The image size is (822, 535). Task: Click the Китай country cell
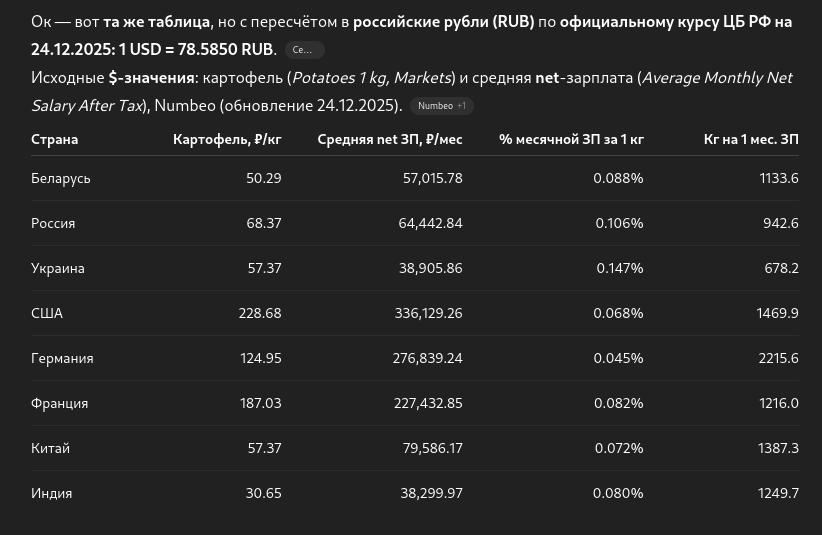pos(50,448)
